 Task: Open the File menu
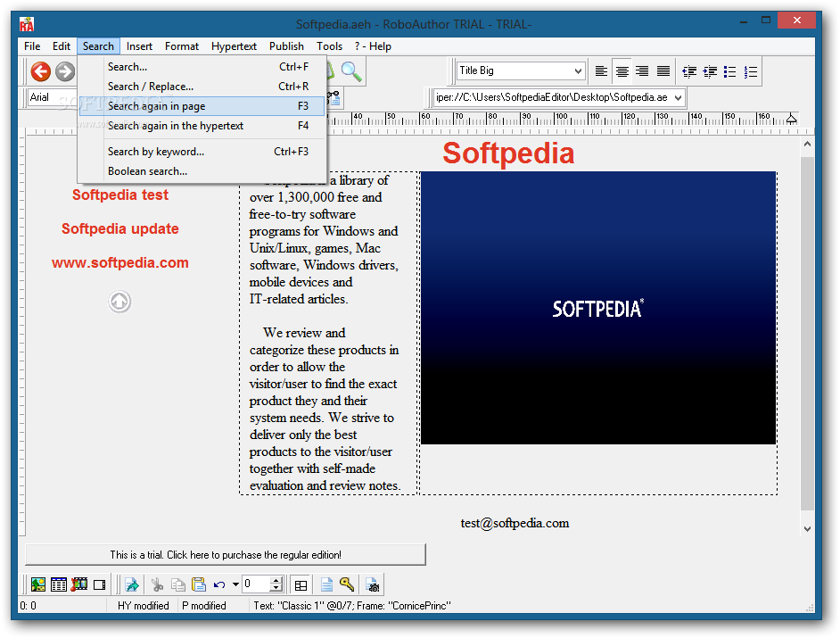coord(32,46)
